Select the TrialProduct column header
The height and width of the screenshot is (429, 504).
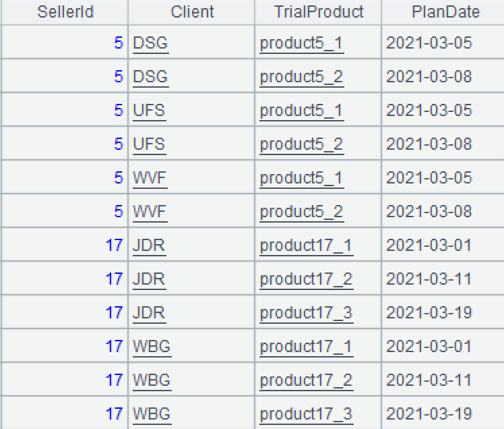[319, 12]
